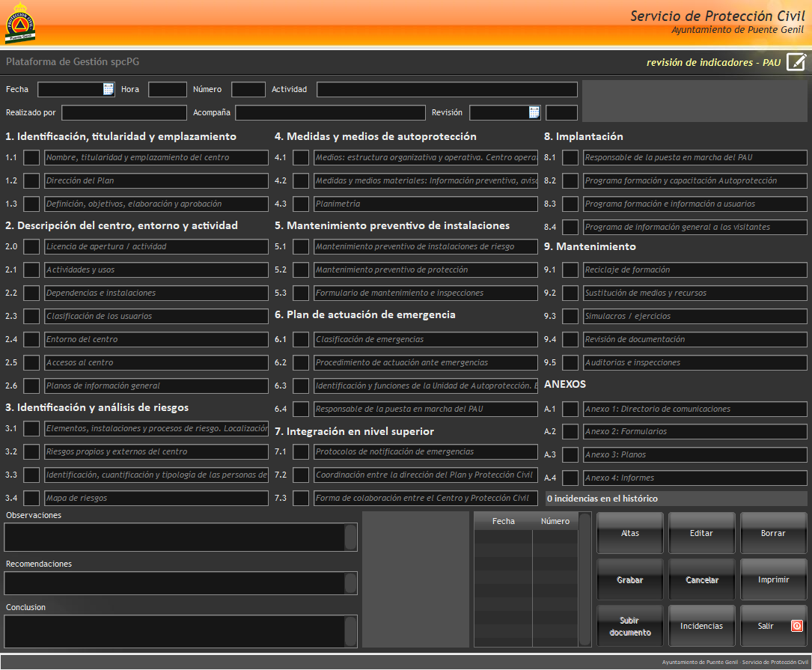
Task: Click the Fecha column header in history table
Action: [504, 521]
